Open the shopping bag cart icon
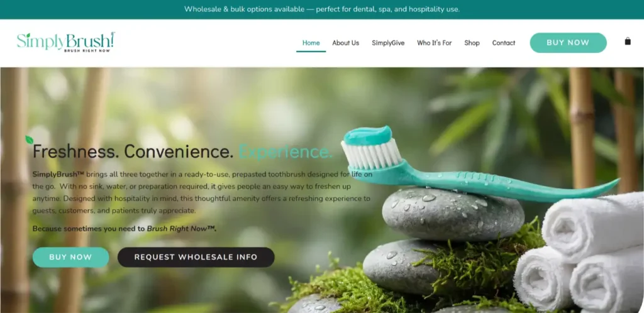The height and width of the screenshot is (313, 644). coord(627,41)
